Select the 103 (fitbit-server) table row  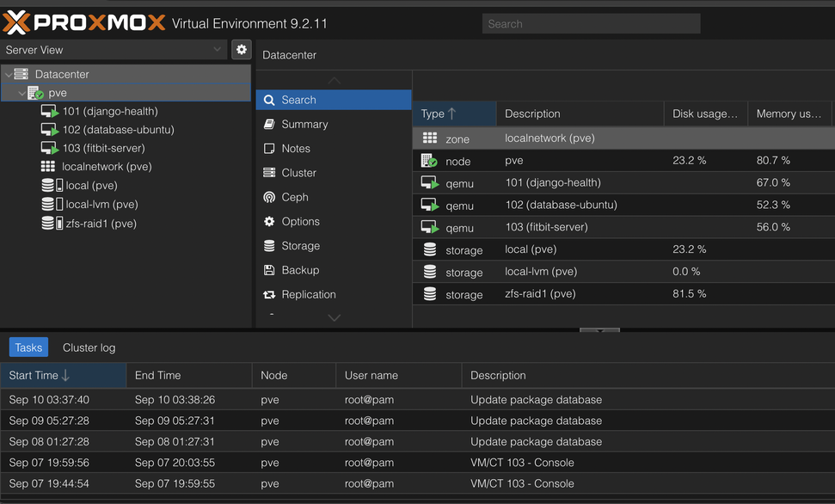[623, 227]
